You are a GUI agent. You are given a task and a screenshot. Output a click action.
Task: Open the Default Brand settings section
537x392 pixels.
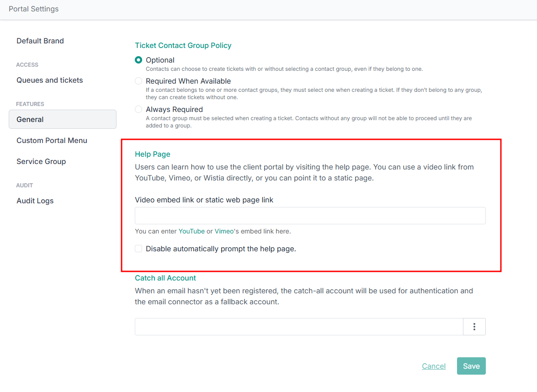[40, 41]
